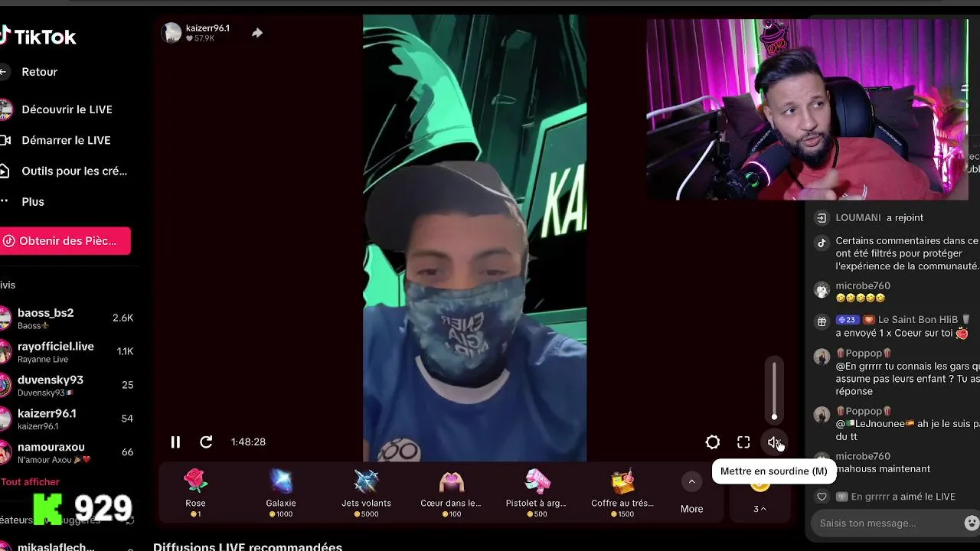Open duvensky93 followed channel
The height and width of the screenshot is (551, 980).
(x=67, y=385)
